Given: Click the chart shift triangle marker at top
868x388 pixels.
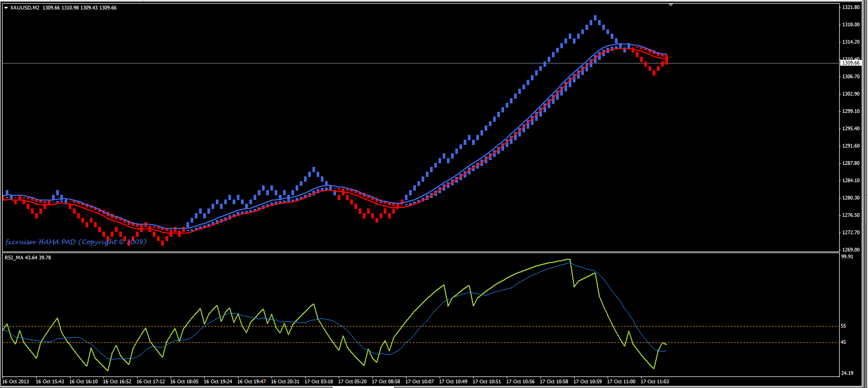Looking at the screenshot, I should 671,4.
